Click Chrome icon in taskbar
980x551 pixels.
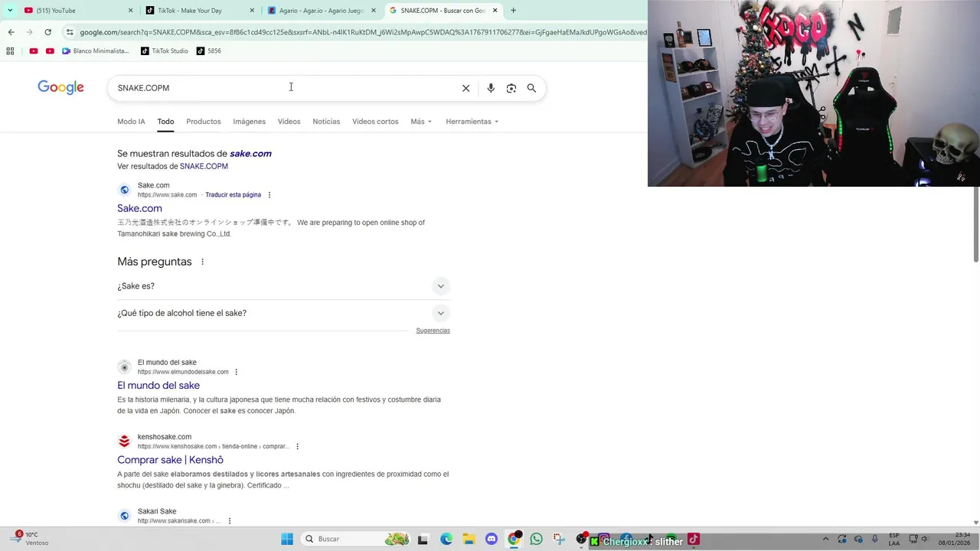(514, 540)
